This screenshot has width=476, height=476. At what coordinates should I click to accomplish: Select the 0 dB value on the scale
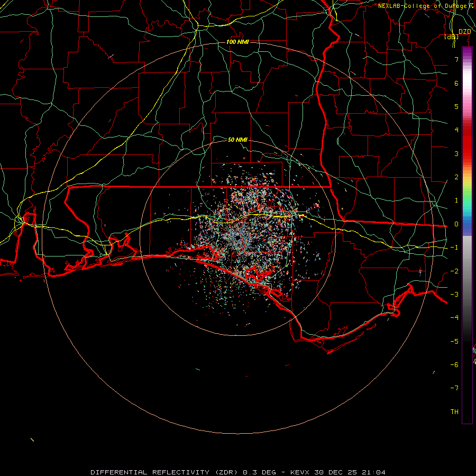[456, 224]
